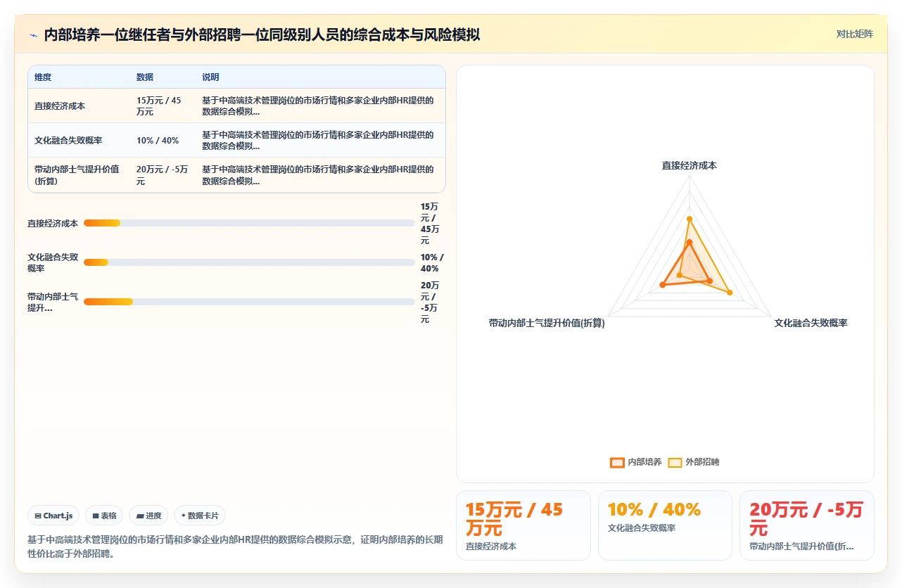Click the 维度 column header
This screenshot has width=902, height=588.
[x=43, y=77]
